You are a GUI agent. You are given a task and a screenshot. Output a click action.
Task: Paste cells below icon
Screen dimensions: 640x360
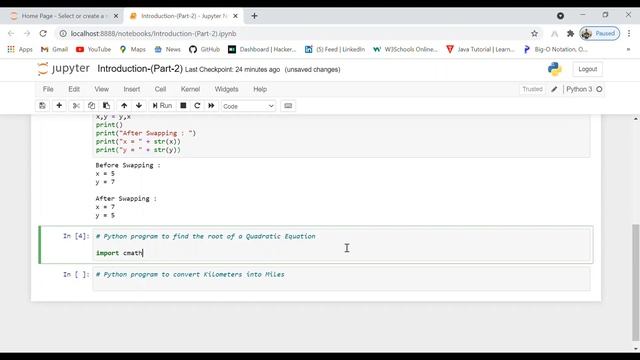[107, 106]
